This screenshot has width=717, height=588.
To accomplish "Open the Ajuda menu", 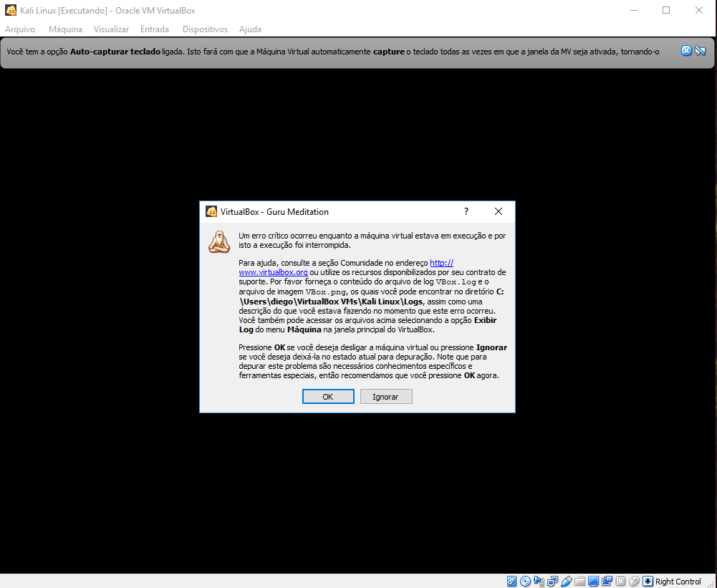I will (x=250, y=29).
